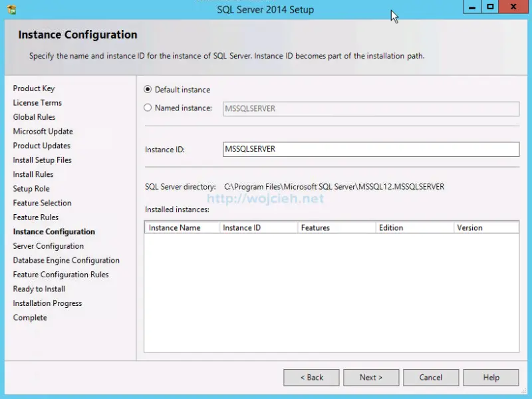This screenshot has width=532, height=399.
Task: Open Help for Instance Configuration
Action: 491,377
